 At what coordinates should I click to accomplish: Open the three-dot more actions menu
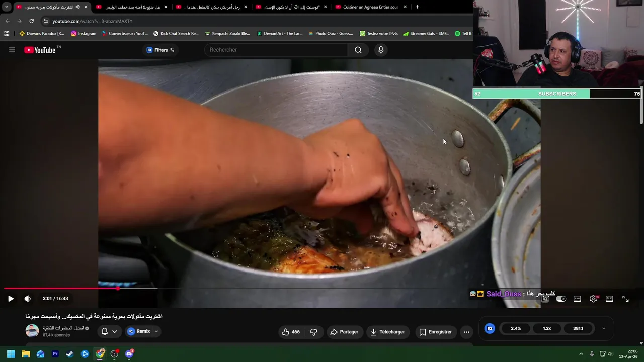(466, 332)
